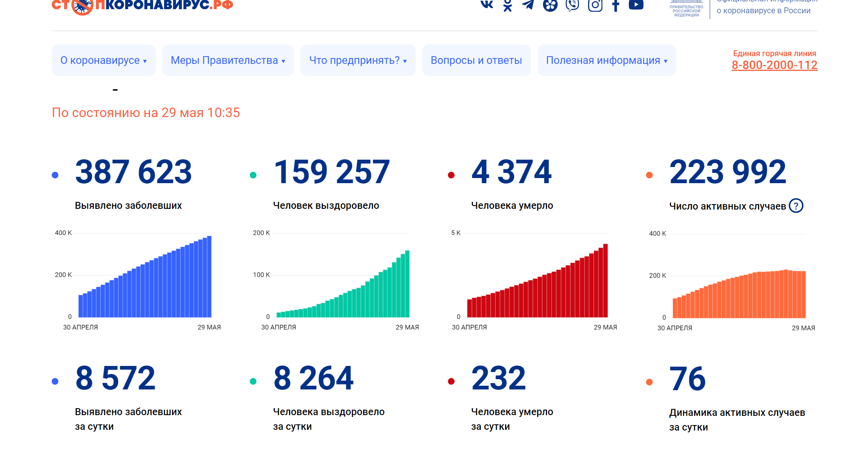The image size is (868, 450).
Task: Click the Правительство Российской Федерации emblem
Action: [686, 8]
